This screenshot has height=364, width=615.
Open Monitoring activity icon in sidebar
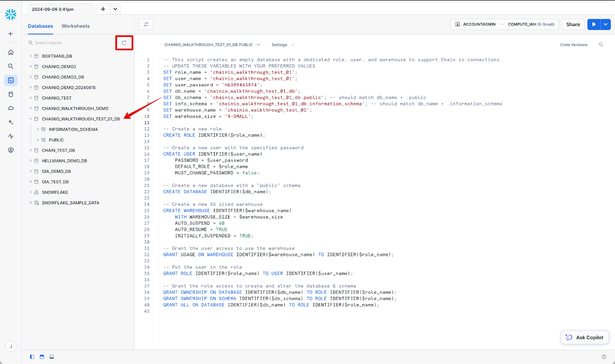(x=11, y=136)
